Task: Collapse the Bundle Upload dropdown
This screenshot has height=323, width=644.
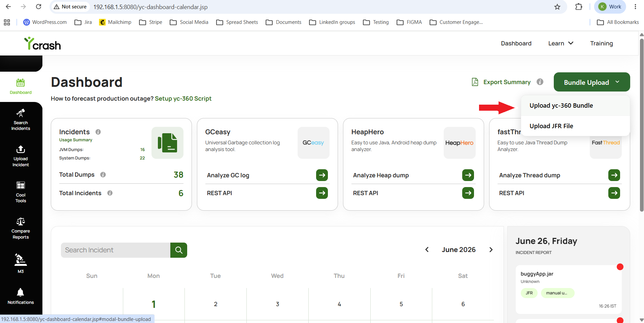Action: [x=592, y=82]
